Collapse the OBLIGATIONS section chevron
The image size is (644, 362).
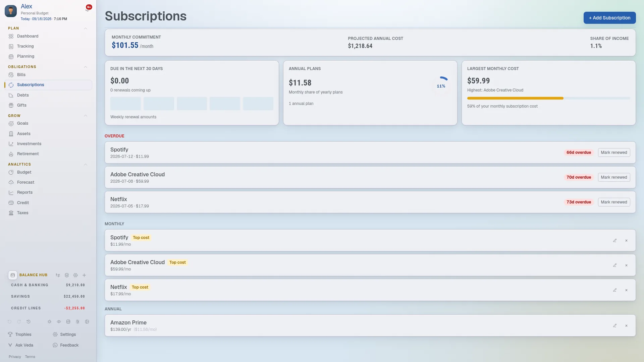[x=86, y=67]
